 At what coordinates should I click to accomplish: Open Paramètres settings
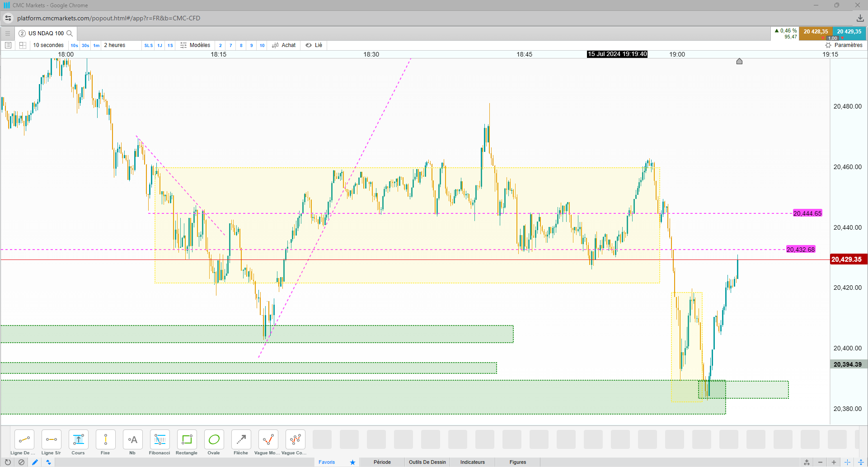click(x=844, y=45)
